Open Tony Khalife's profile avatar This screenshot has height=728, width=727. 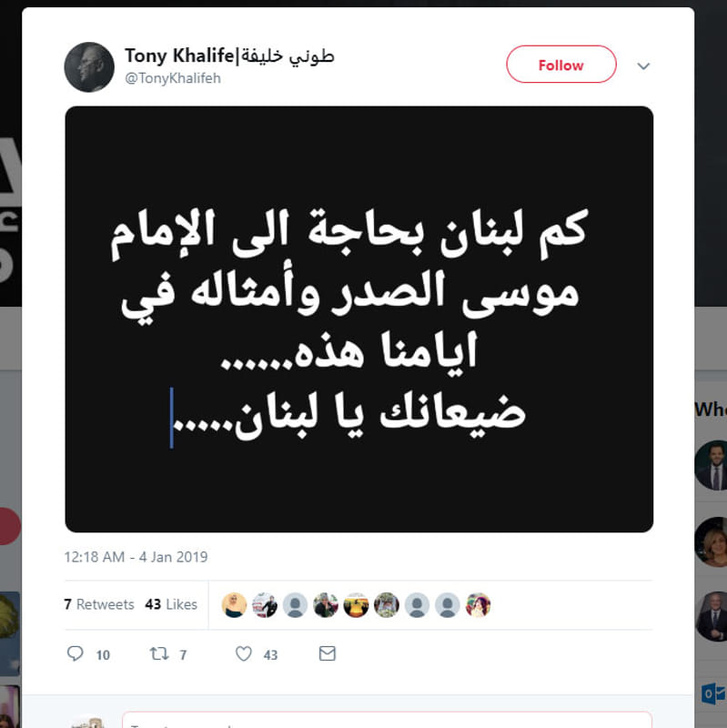click(89, 66)
